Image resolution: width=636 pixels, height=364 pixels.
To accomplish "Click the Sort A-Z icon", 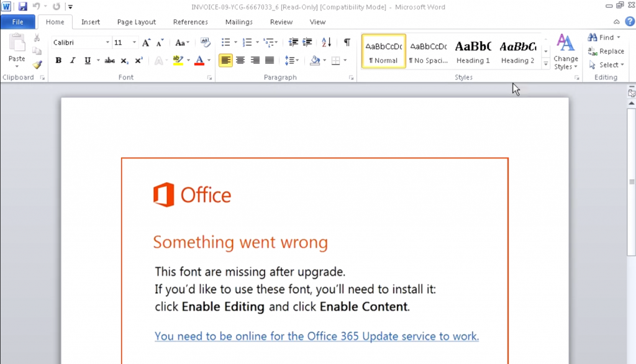I will coord(327,43).
